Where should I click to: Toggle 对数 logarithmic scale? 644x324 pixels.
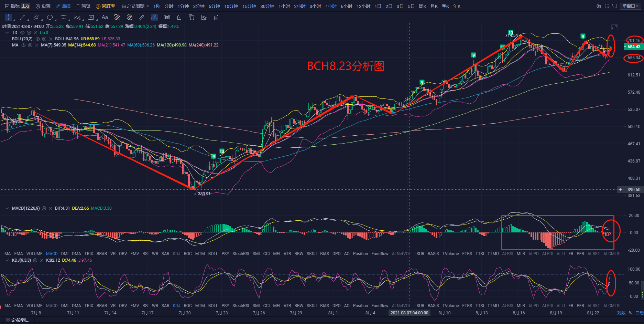tap(621, 313)
